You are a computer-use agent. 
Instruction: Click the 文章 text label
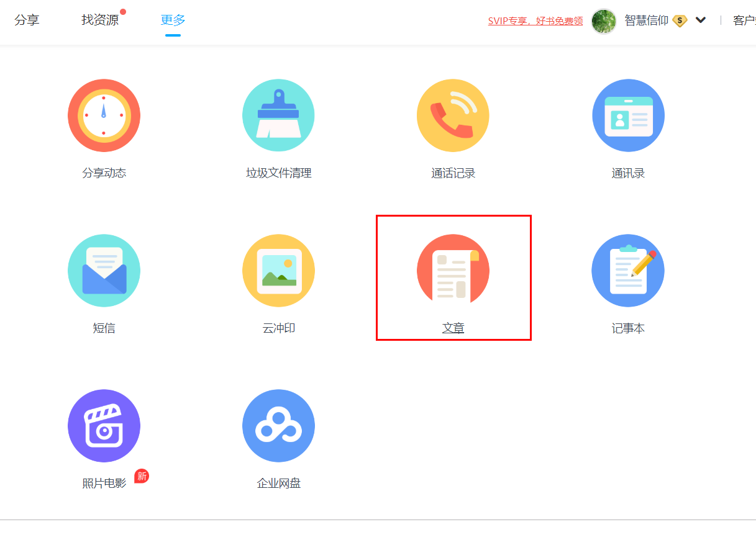coord(453,328)
